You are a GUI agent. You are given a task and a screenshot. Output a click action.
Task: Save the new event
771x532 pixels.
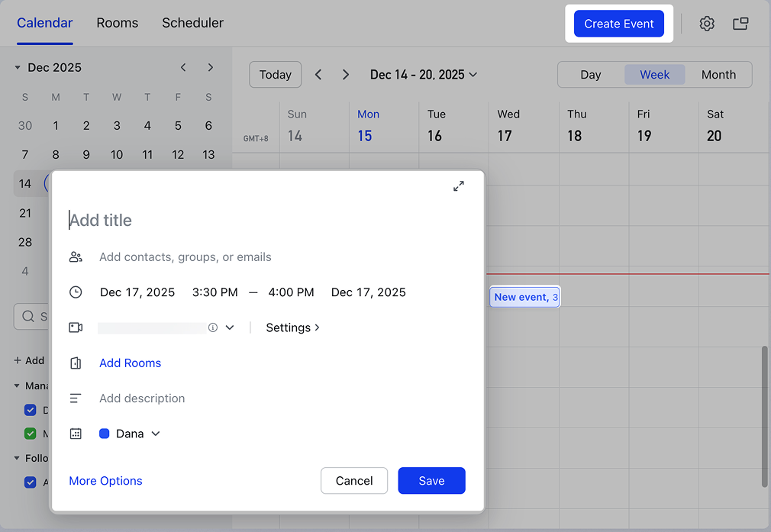431,481
